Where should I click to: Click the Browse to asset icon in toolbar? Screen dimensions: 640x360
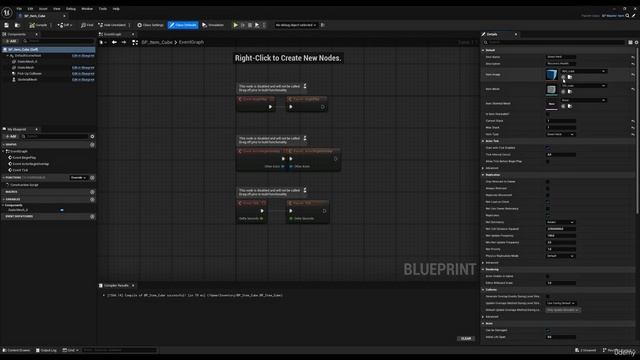click(17, 25)
